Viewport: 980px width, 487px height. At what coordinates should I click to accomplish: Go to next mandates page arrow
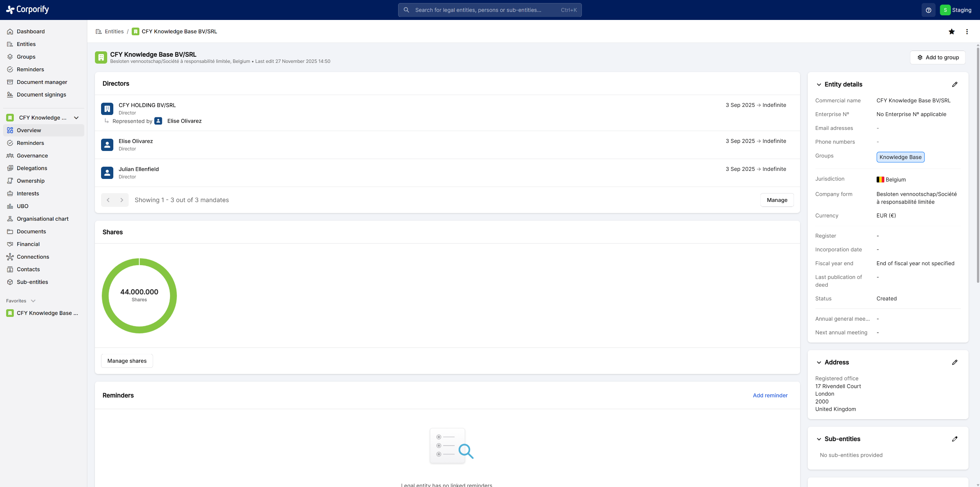[x=122, y=200]
